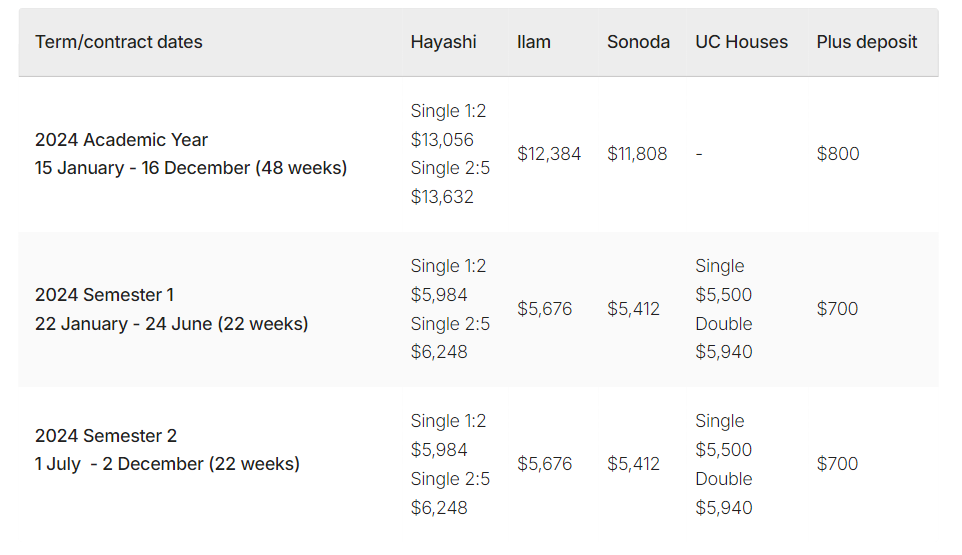Click the Ilam column header

[x=534, y=42]
